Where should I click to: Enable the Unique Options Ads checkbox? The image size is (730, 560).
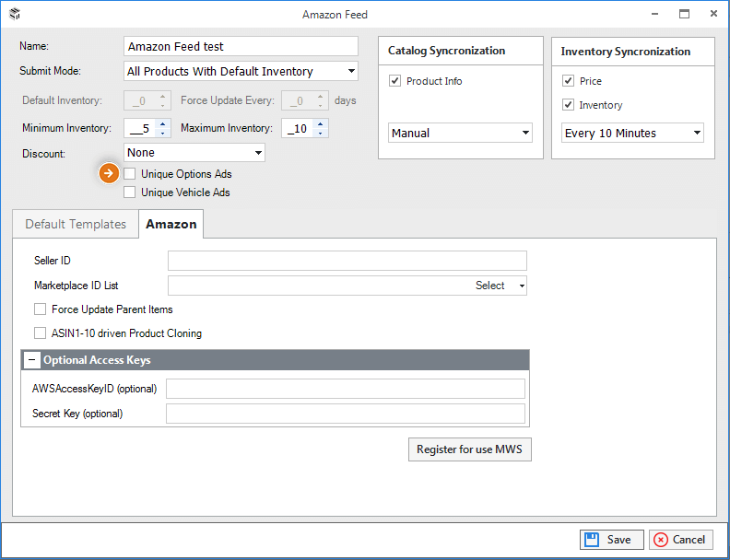tap(129, 174)
